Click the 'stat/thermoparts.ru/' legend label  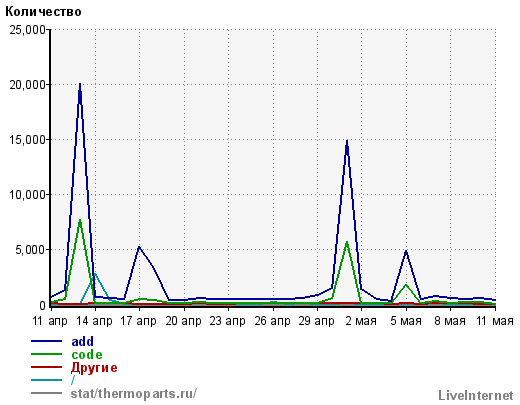point(134,393)
